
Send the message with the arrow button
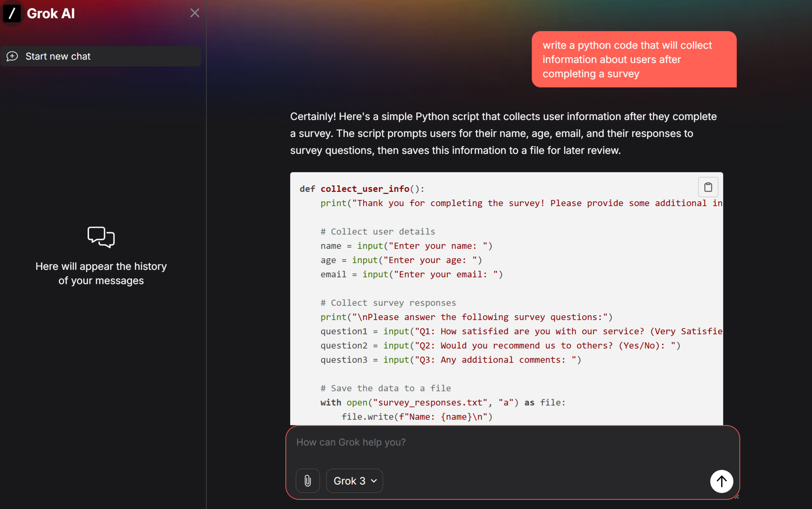point(721,481)
